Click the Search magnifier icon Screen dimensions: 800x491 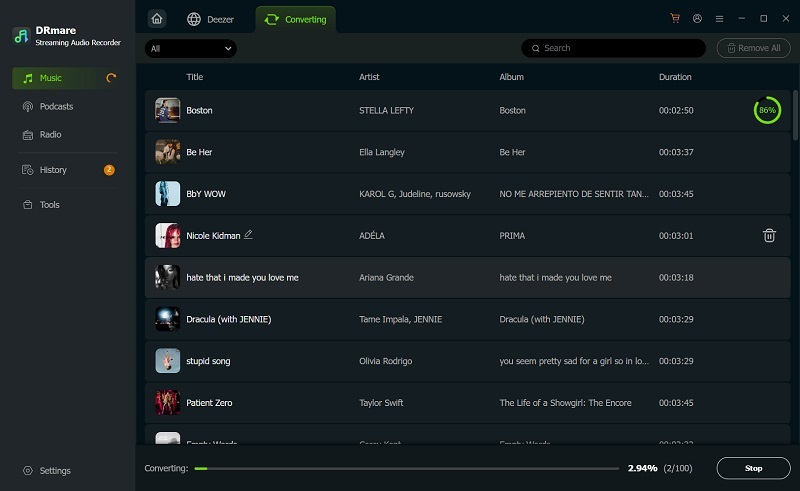(x=535, y=48)
